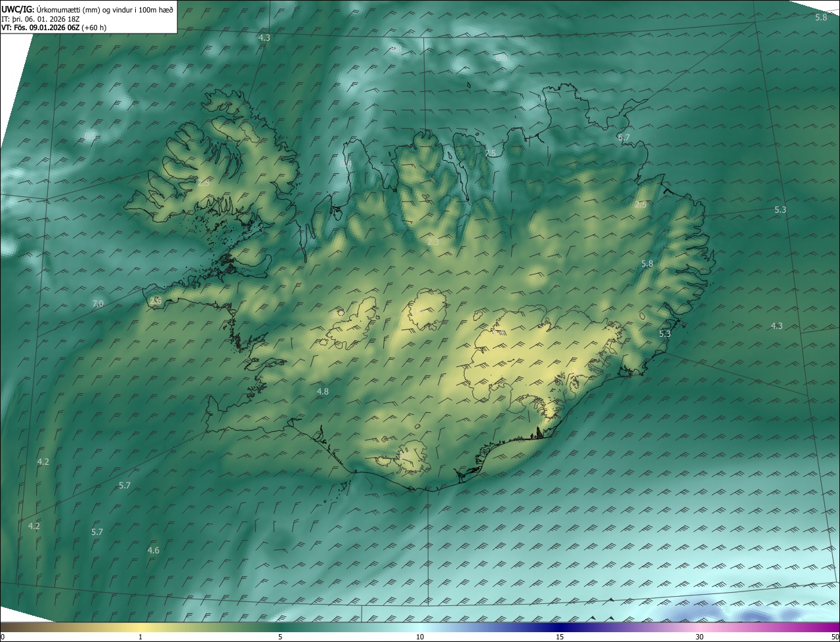The width and height of the screenshot is (840, 642).
Task: Click the '7.5' value label on the map
Action: (x=490, y=153)
